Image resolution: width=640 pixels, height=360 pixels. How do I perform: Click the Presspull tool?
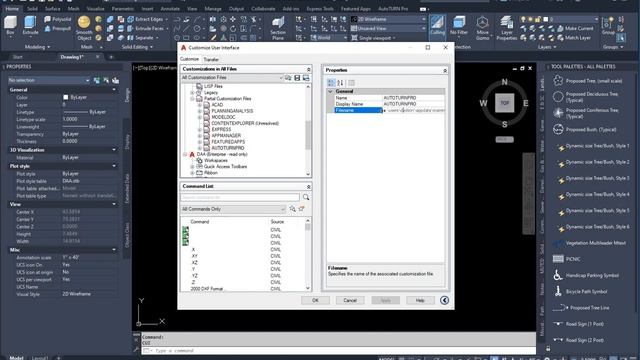(x=58, y=29)
